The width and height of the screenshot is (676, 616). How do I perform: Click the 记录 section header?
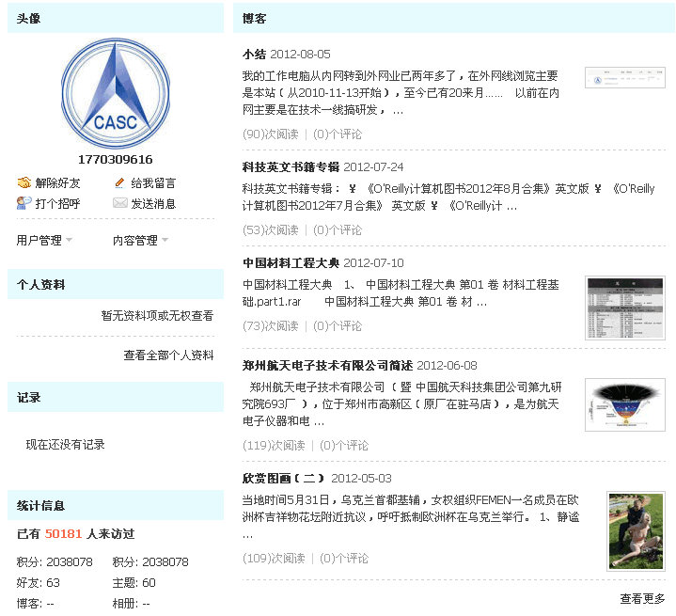click(116, 397)
